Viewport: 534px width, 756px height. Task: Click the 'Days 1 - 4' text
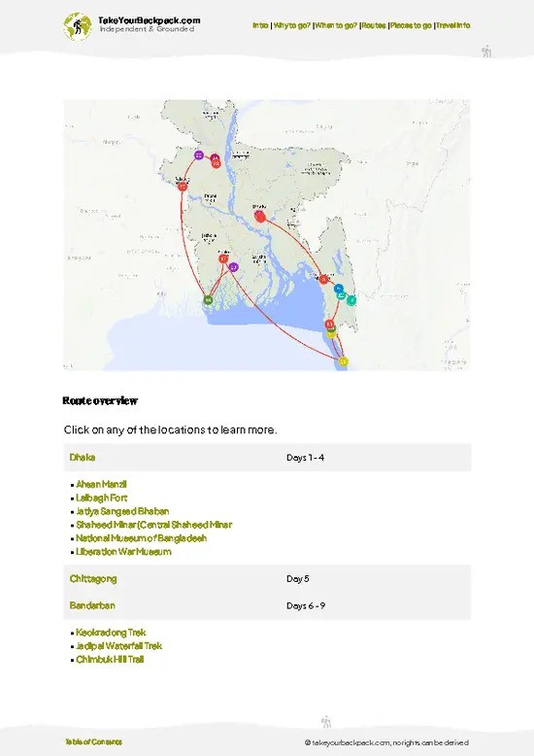[305, 457]
